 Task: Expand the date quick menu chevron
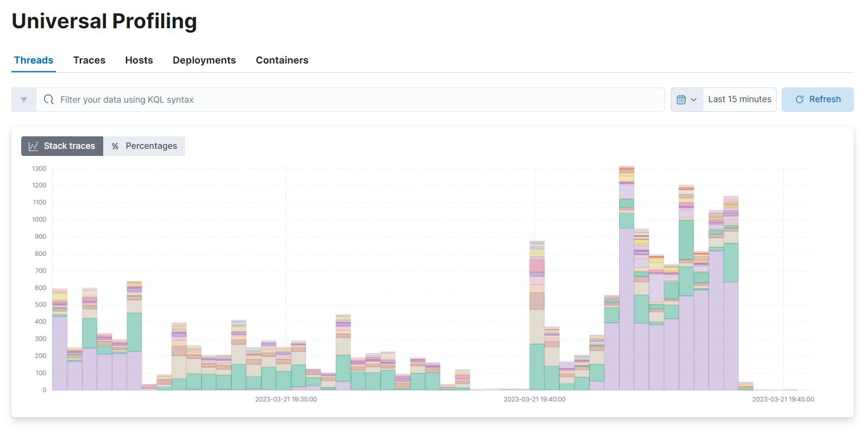tap(694, 100)
